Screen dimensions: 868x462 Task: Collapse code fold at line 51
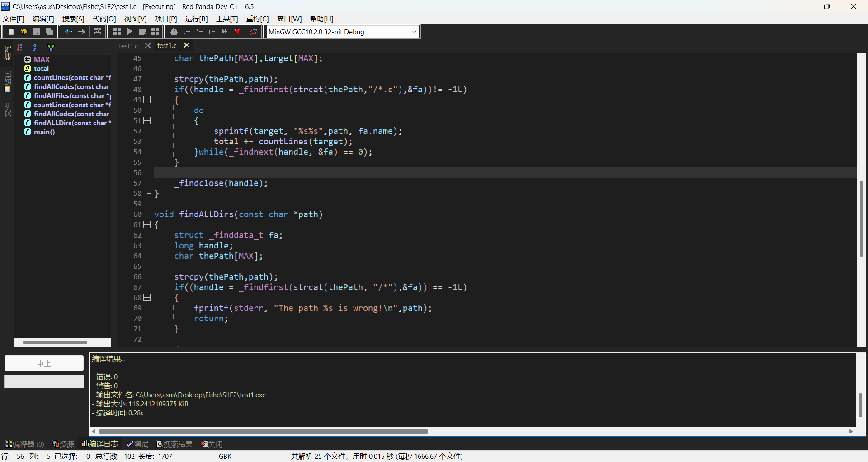pyautogui.click(x=147, y=120)
